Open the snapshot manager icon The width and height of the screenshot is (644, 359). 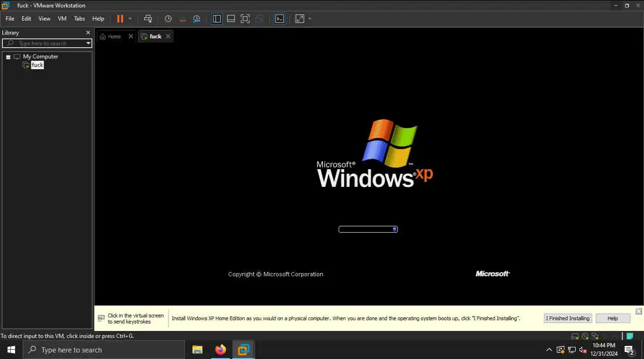click(197, 19)
